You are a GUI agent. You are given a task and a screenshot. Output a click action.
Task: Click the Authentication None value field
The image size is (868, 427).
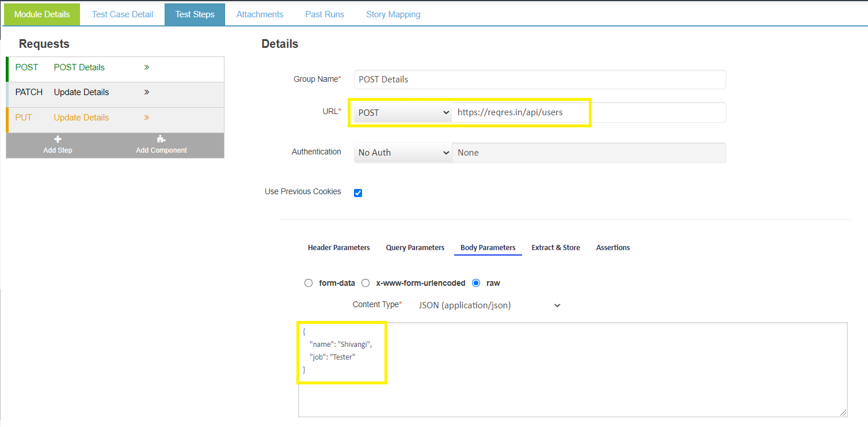[589, 153]
